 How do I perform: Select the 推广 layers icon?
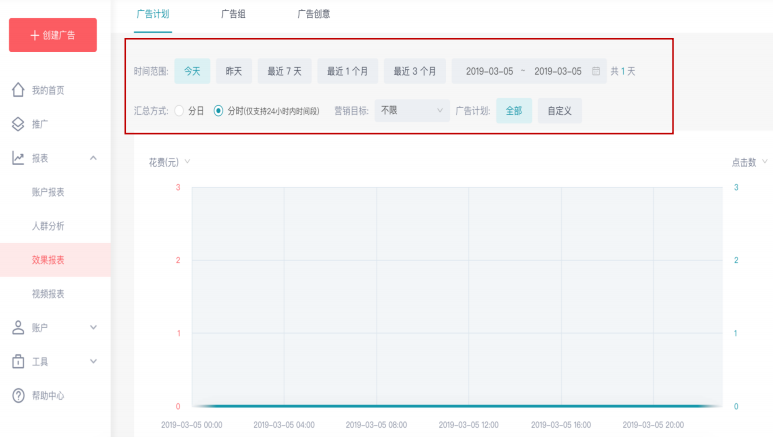(18, 124)
